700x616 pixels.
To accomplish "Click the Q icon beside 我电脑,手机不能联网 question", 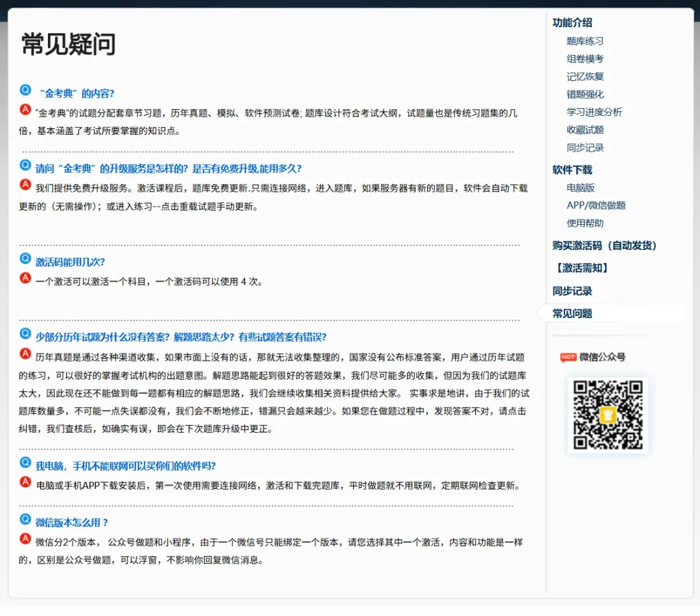I will (x=25, y=462).
